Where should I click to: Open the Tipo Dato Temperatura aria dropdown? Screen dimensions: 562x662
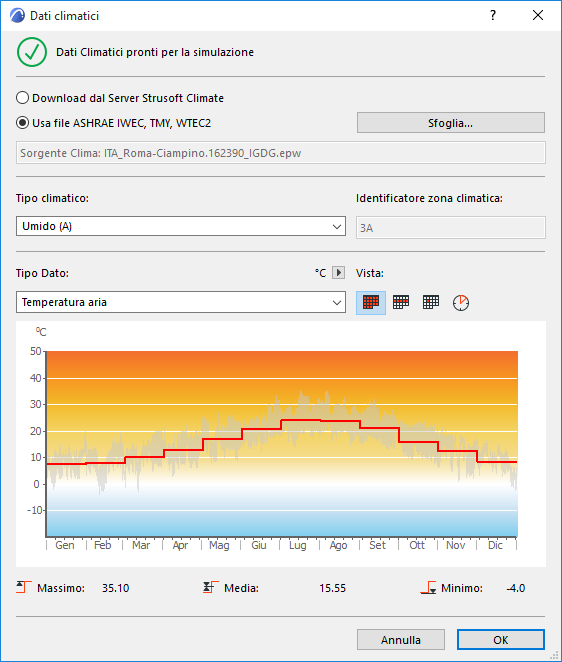point(181,302)
